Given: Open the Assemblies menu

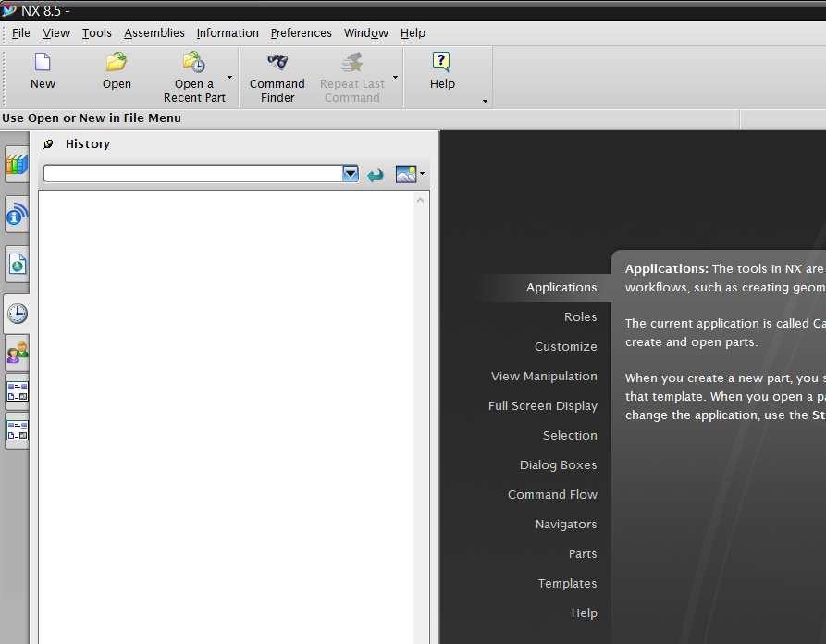Looking at the screenshot, I should 154,33.
